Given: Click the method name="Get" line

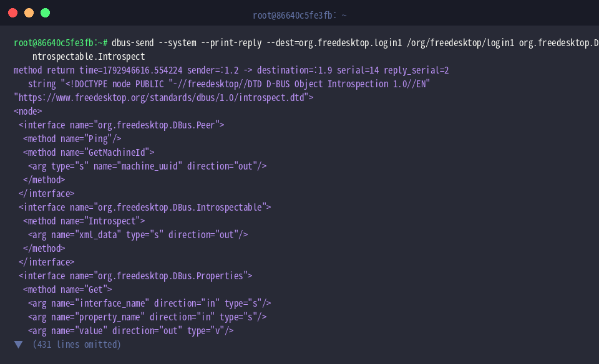Looking at the screenshot, I should coord(67,290).
